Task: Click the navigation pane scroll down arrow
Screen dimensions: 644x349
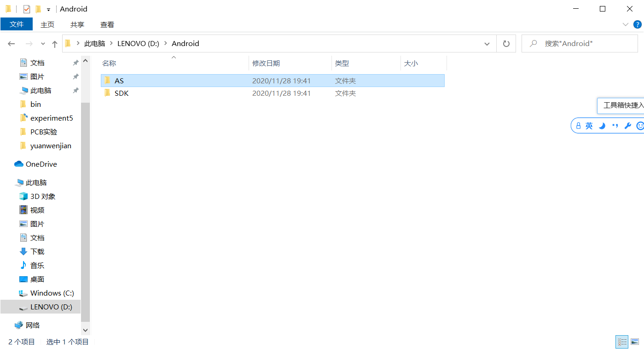Action: [85, 330]
